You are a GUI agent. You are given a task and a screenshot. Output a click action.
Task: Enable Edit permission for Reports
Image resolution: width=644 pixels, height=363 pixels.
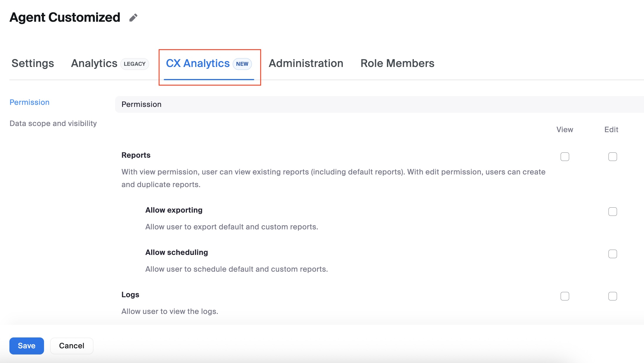[x=612, y=157]
